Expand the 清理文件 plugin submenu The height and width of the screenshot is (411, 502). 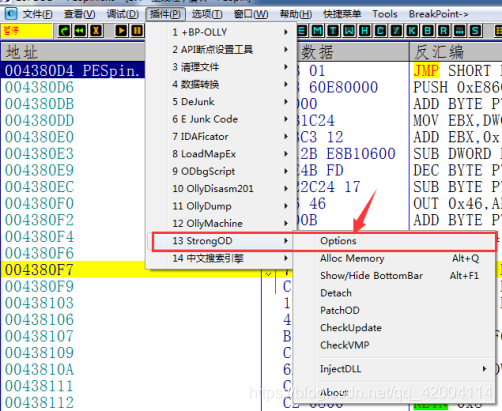pyautogui.click(x=221, y=67)
